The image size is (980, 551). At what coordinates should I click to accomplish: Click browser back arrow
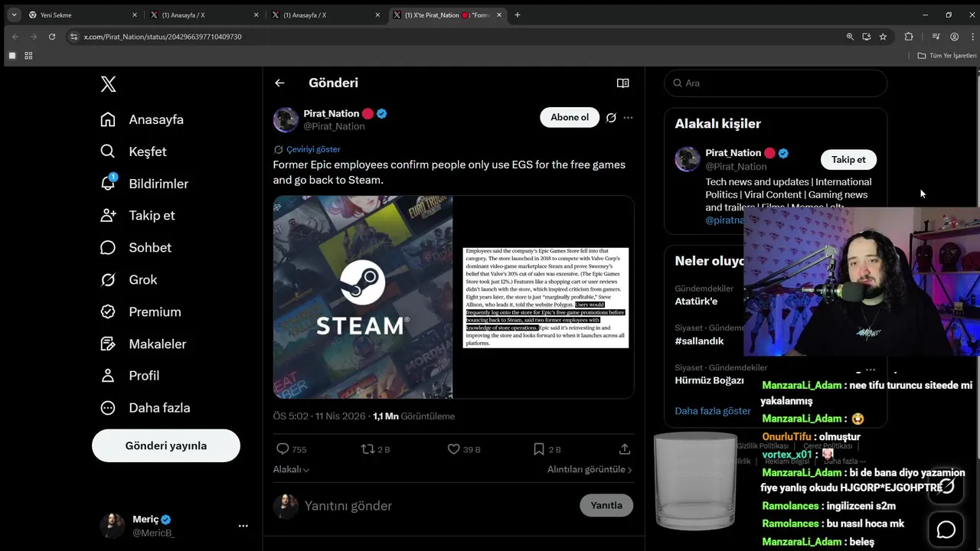pos(15,36)
